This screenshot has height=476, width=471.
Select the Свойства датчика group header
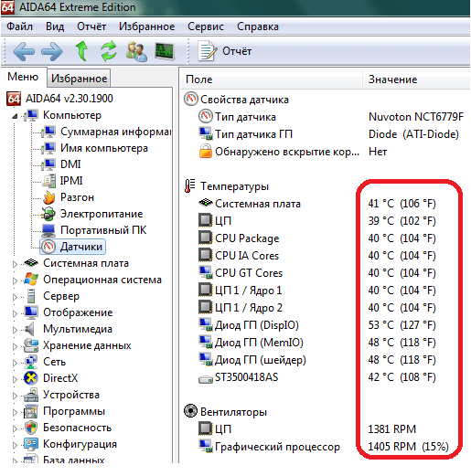point(236,100)
